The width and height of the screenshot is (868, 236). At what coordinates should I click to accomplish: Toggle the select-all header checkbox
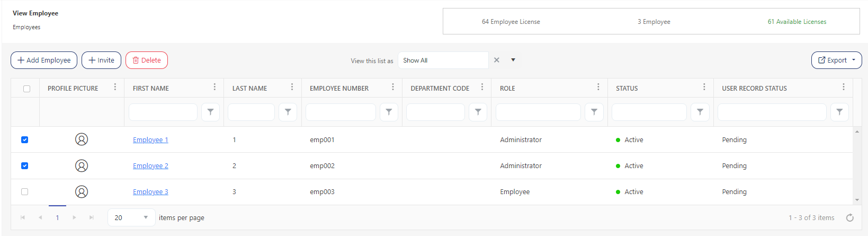tap(27, 89)
